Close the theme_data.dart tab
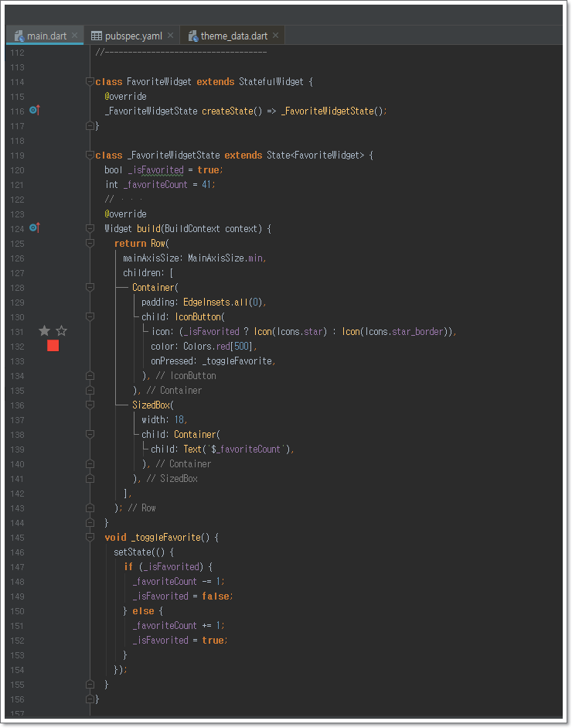This screenshot has width=572, height=728. 275,36
